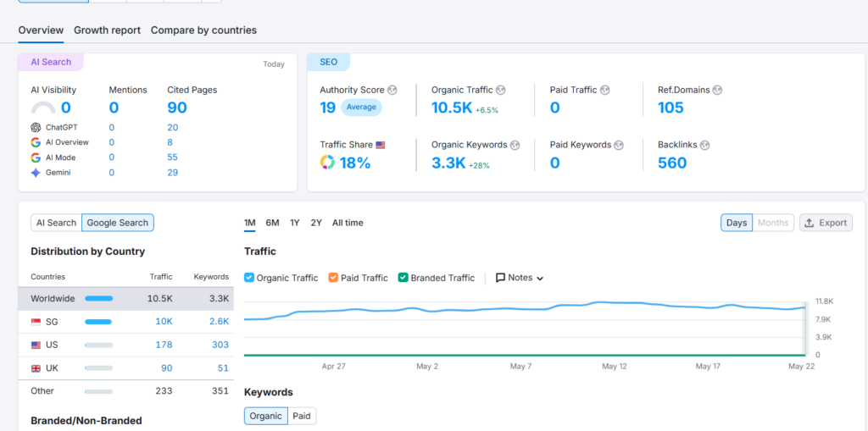Click the globe icon beside Authority Score
Screen dimensions: 868x431
pos(392,90)
